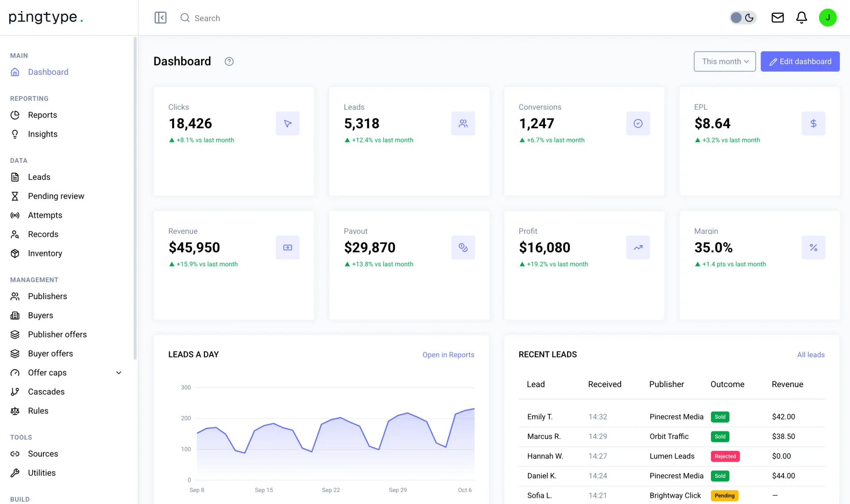Sort by the Received column header

click(x=604, y=384)
